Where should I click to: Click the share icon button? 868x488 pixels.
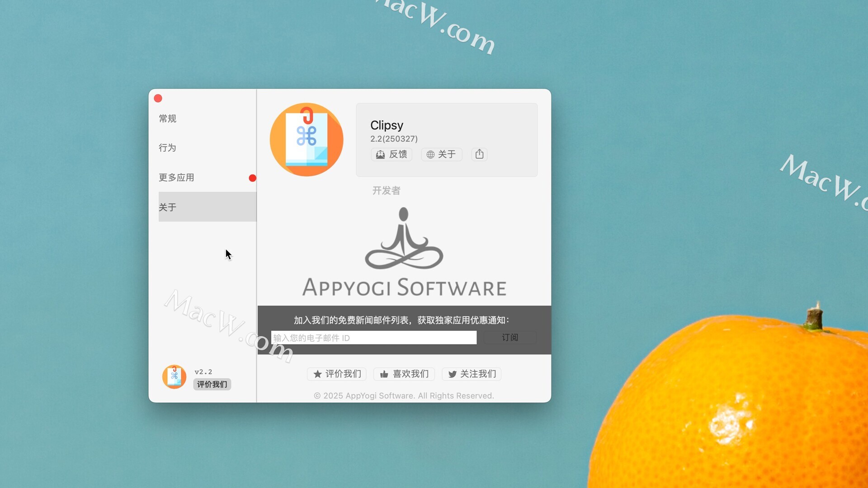click(479, 155)
